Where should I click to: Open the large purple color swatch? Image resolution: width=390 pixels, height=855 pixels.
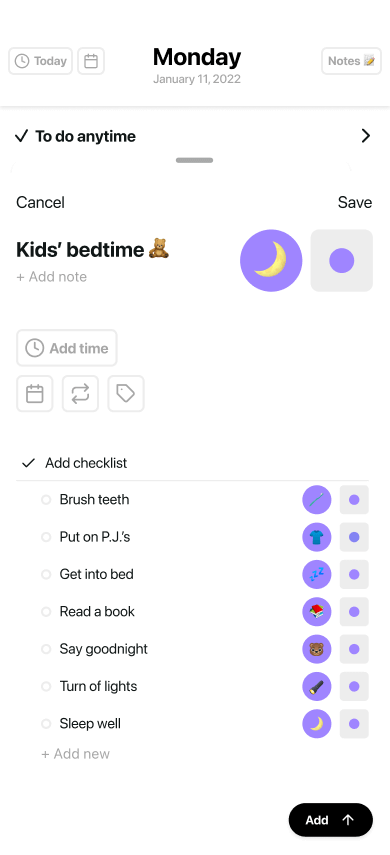(x=342, y=261)
